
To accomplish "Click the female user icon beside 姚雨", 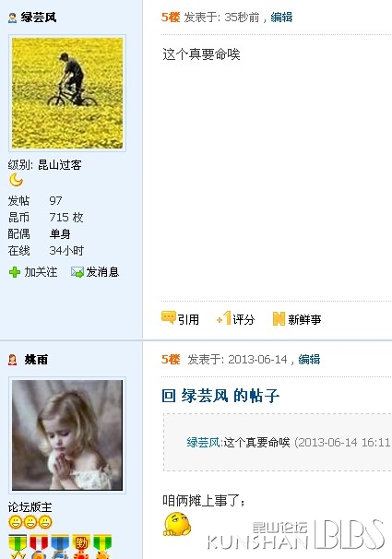I will pos(13,360).
